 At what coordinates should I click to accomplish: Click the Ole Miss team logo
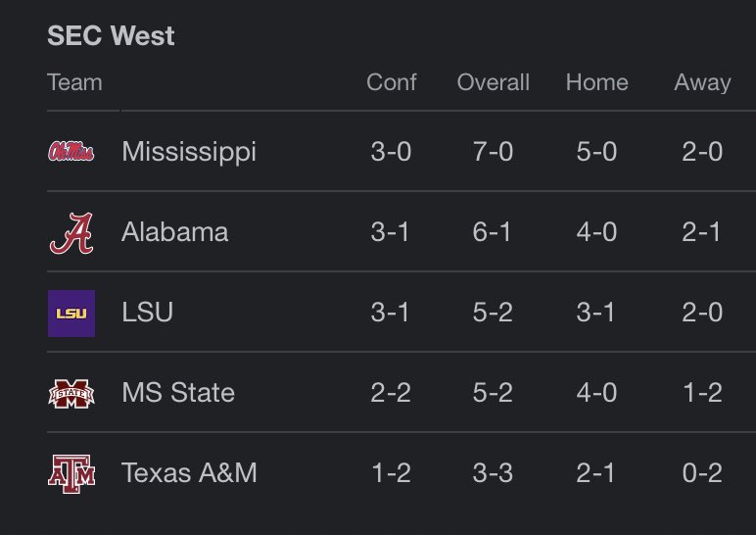pyautogui.click(x=71, y=152)
